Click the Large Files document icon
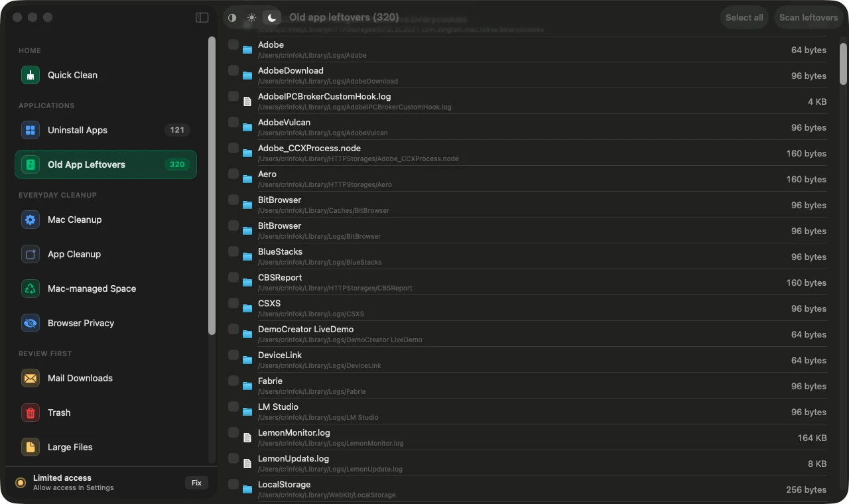 pos(31,447)
